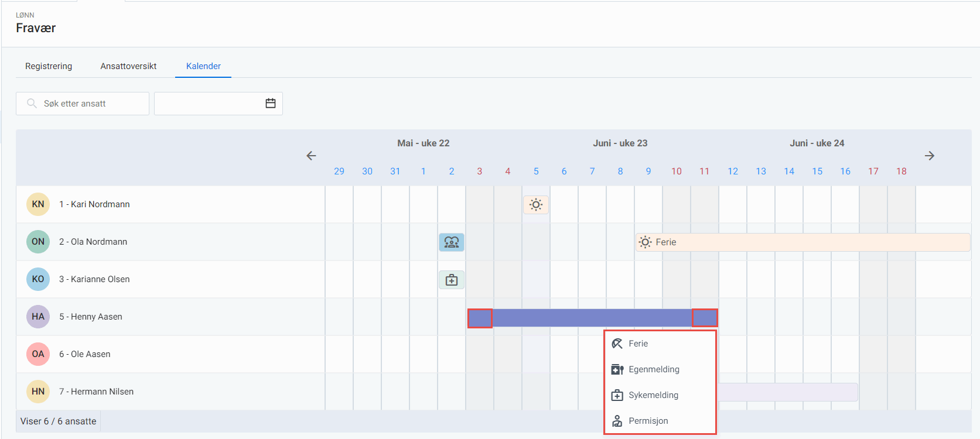Go to next weeks with right arrow
980x439 pixels.
pyautogui.click(x=929, y=156)
